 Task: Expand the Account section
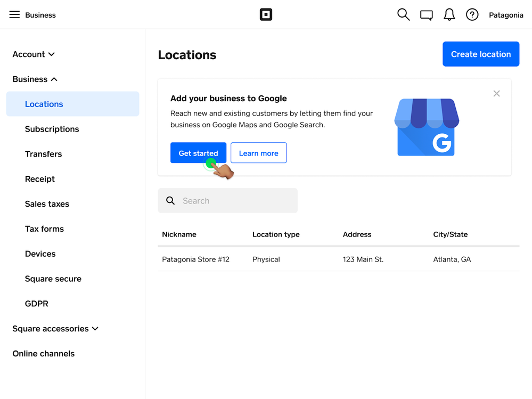click(x=34, y=54)
